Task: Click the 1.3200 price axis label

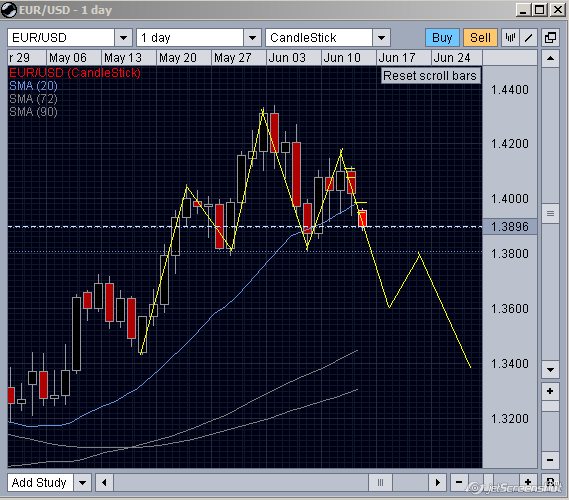Action: [509, 419]
